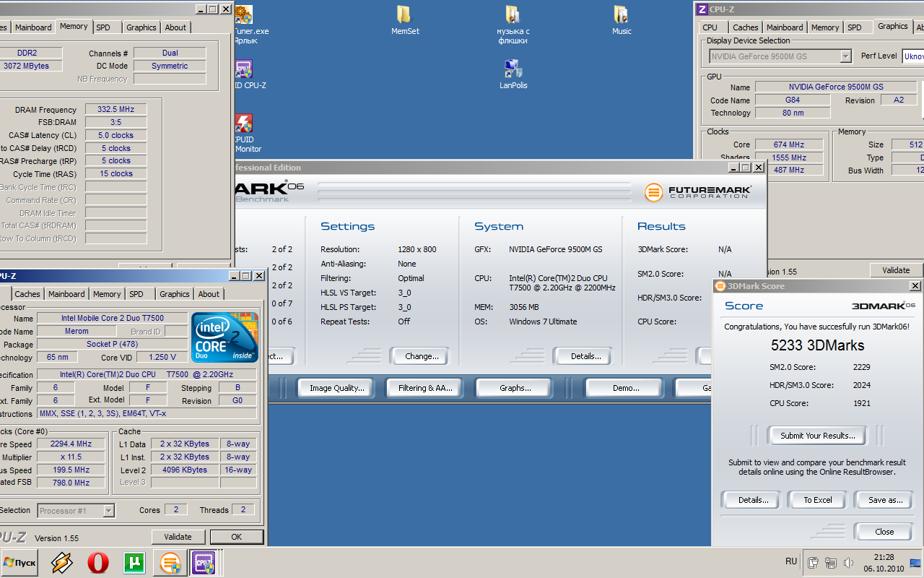Open SPD tab in the CPU-Z Graphics window
The height and width of the screenshot is (578, 924).
[x=855, y=27]
